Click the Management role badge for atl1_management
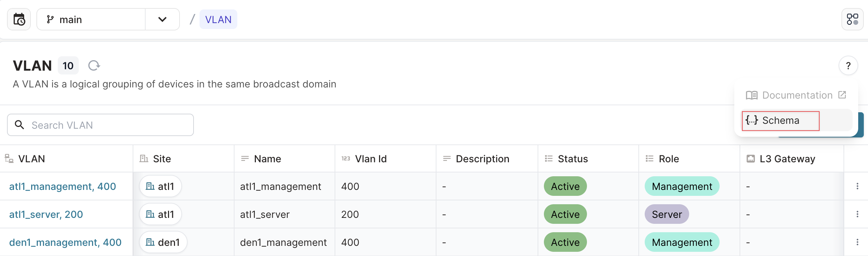 [682, 186]
